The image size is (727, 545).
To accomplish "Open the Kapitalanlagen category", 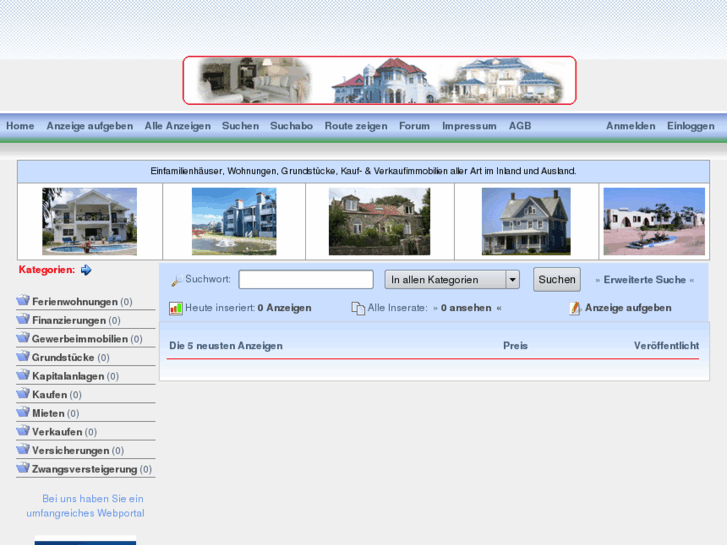I will 68,376.
